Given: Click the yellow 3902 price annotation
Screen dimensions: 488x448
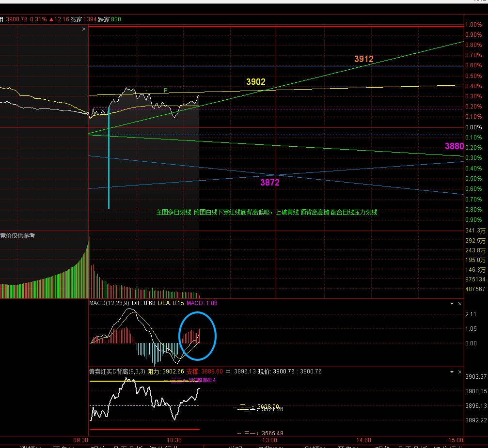Looking at the screenshot, I should 256,82.
